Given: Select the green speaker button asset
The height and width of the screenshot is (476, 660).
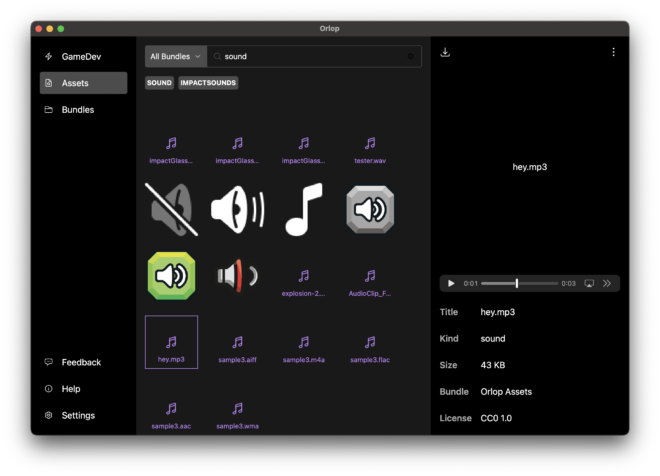Looking at the screenshot, I should tap(171, 275).
